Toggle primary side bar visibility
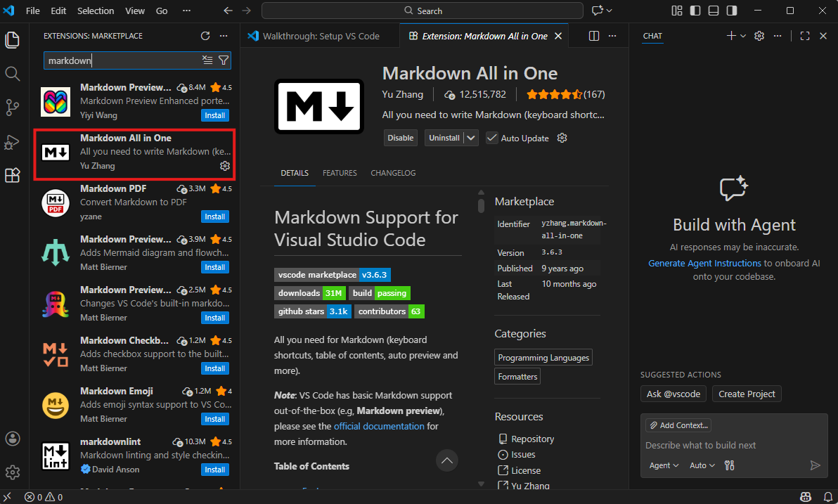Screen dimensions: 838x504 tap(695, 11)
